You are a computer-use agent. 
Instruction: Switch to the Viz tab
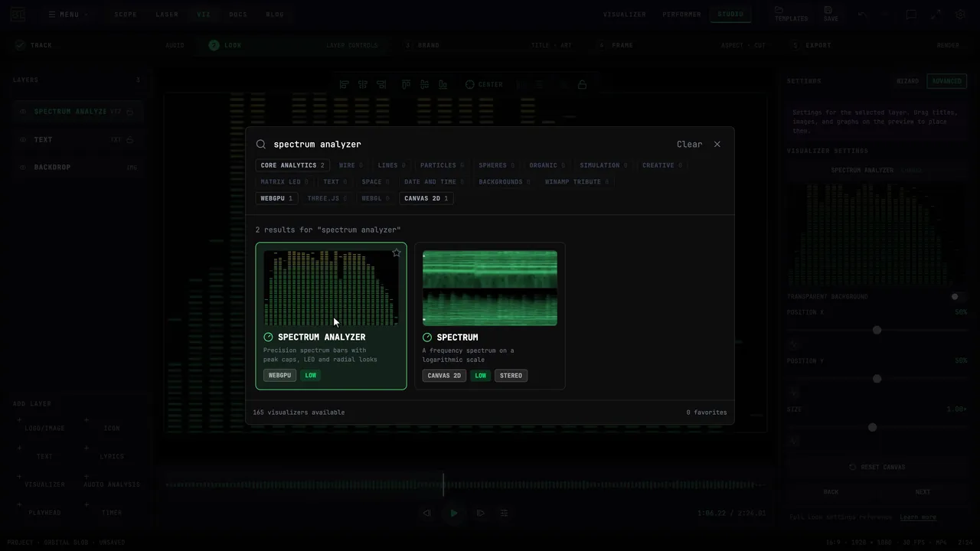click(204, 15)
